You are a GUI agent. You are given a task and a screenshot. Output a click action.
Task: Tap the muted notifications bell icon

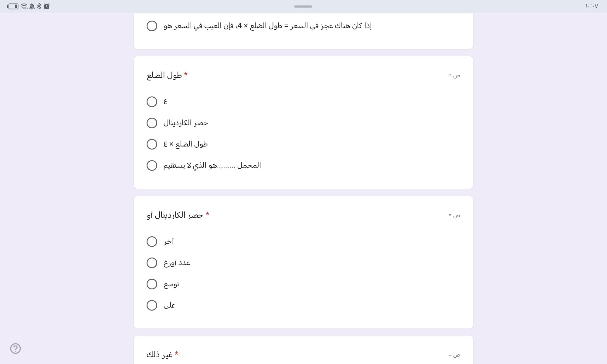[x=32, y=6]
